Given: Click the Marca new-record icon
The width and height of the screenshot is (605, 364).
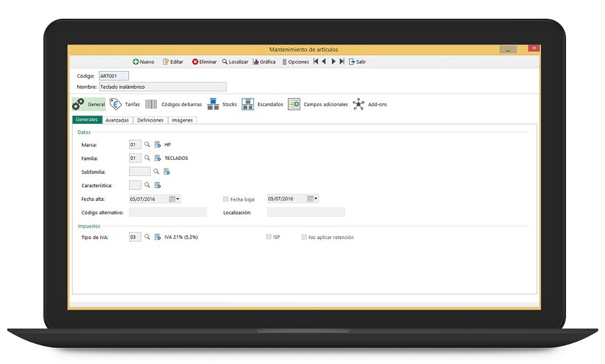Looking at the screenshot, I should (x=157, y=144).
